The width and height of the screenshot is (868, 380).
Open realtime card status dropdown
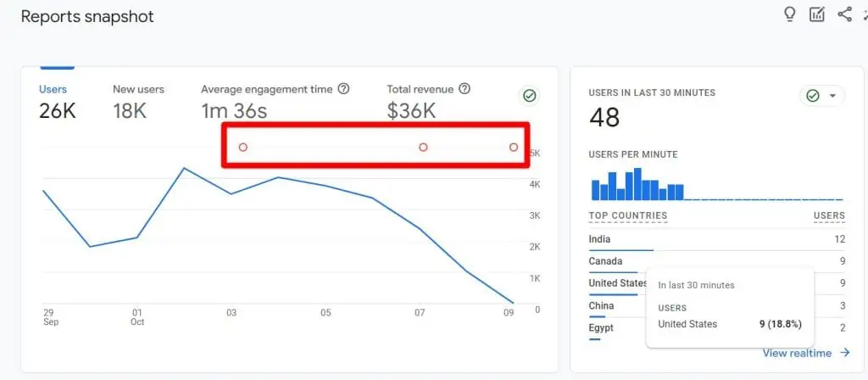[x=822, y=96]
